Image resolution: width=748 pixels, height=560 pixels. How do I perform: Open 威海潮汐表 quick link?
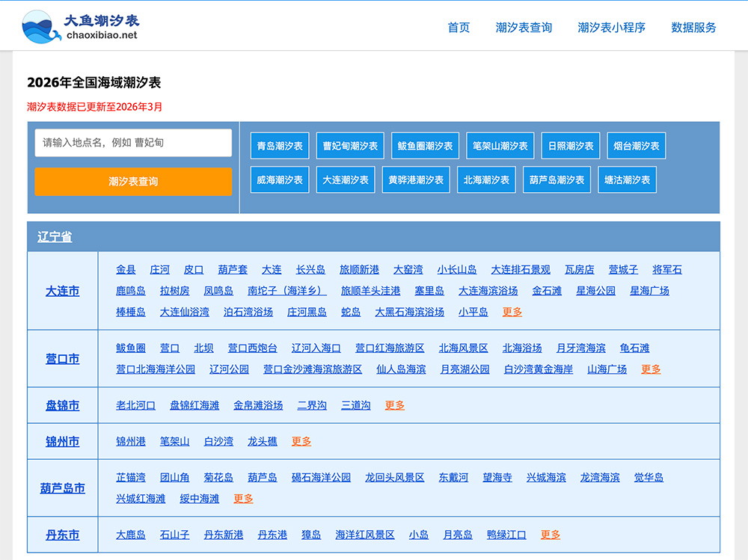tap(280, 180)
